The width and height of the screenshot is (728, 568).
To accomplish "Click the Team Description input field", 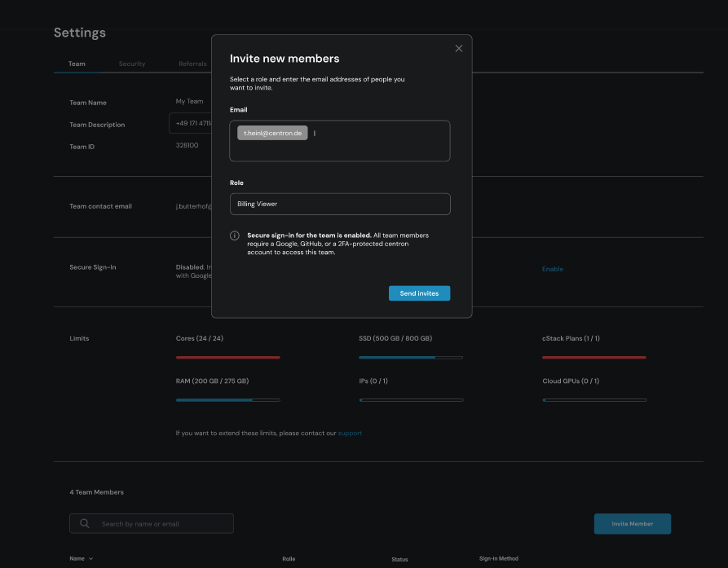I will pos(189,124).
